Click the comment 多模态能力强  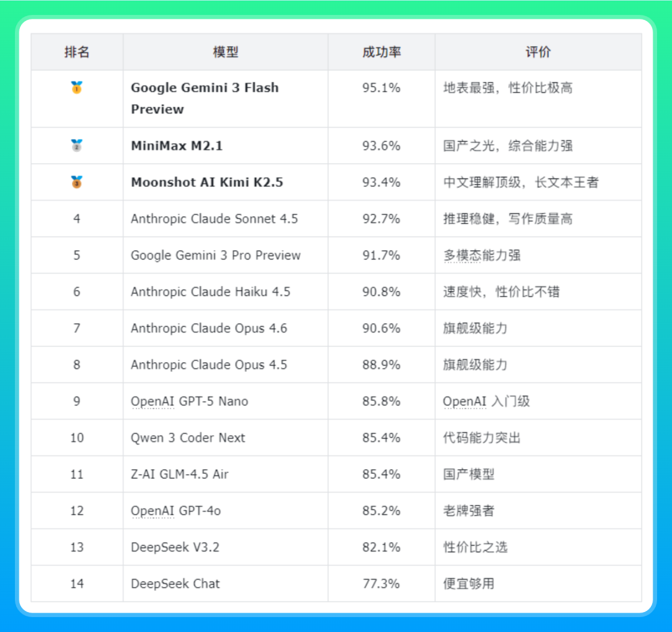pos(482,256)
